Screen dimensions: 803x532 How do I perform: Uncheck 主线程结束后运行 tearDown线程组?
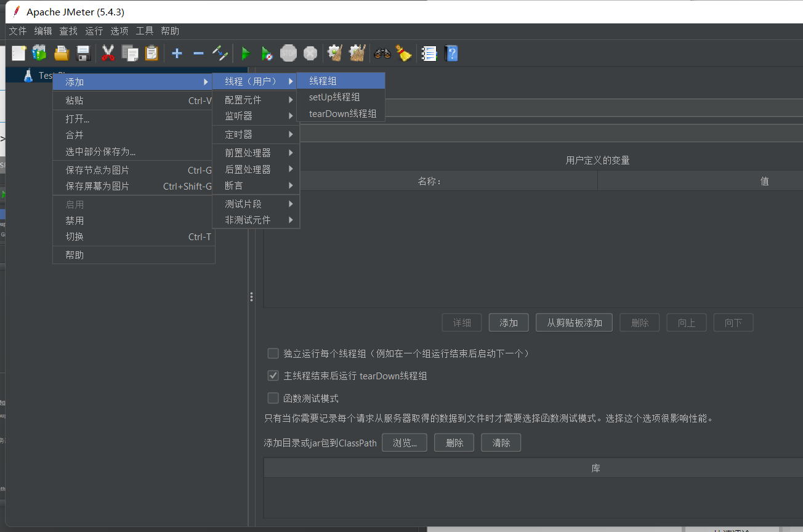tap(273, 376)
